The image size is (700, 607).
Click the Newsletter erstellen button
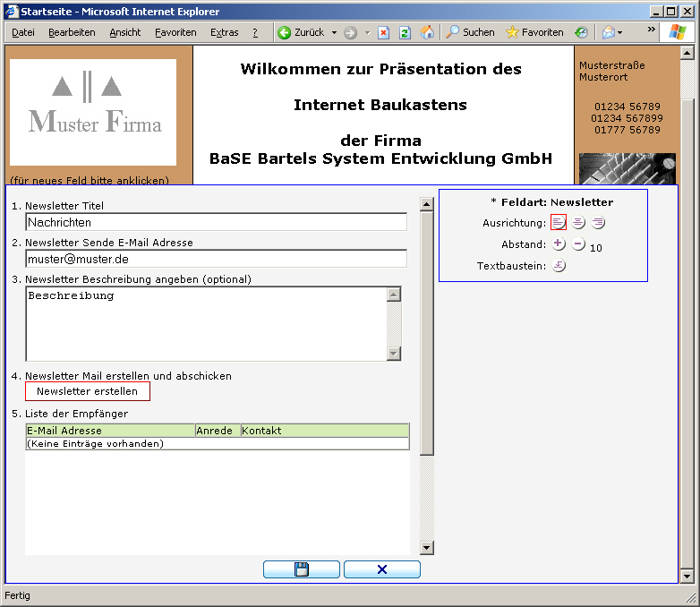[88, 391]
